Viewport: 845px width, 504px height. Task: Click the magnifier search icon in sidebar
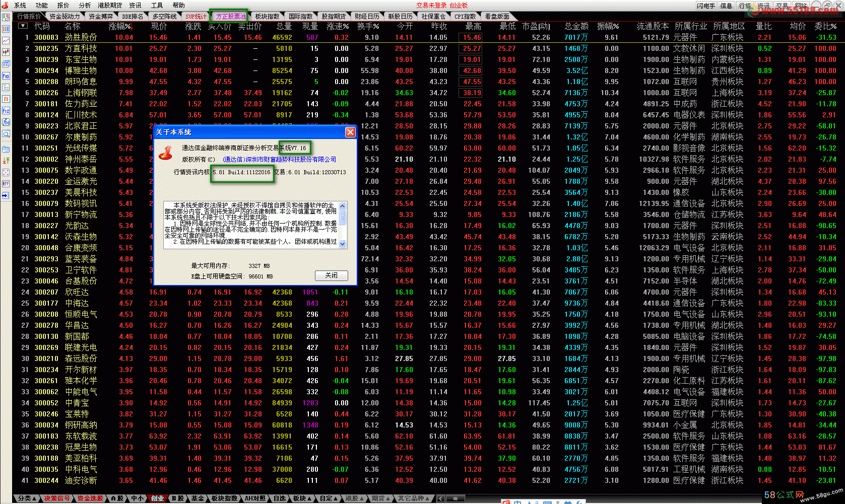(x=6, y=134)
